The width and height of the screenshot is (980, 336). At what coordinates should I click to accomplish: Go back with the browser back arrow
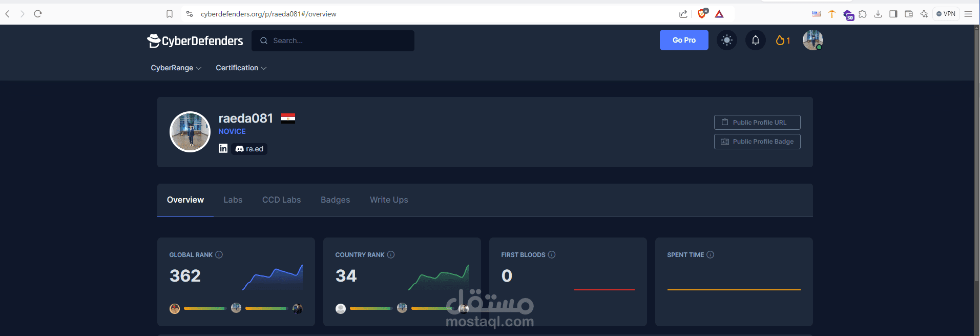pyautogui.click(x=7, y=14)
